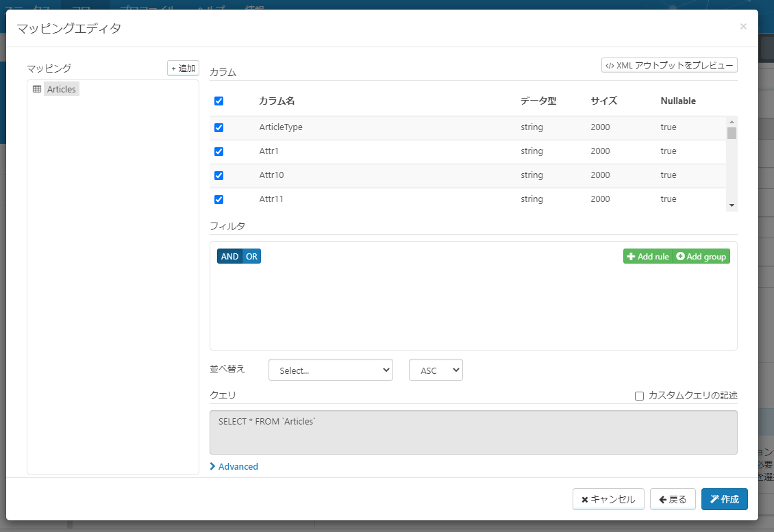The image size is (774, 532).
Task: Uncheck the ArticleType column checkbox
Action: [x=219, y=127]
